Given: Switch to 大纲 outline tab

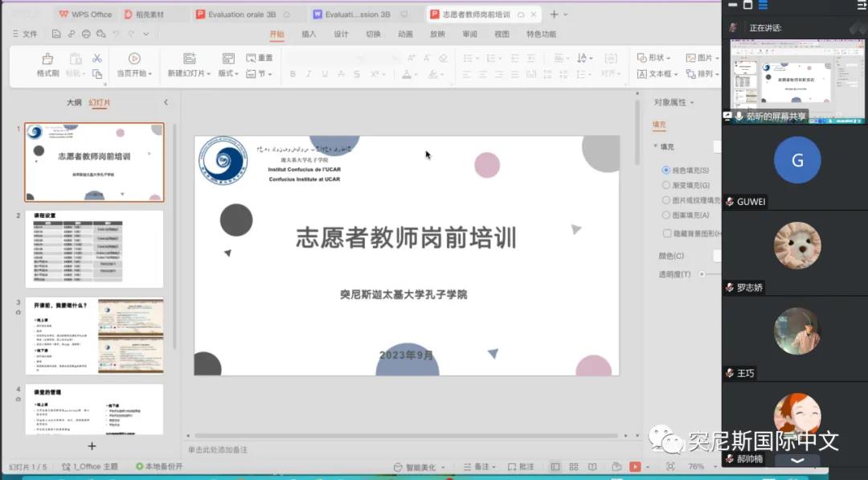Looking at the screenshot, I should coord(74,102).
